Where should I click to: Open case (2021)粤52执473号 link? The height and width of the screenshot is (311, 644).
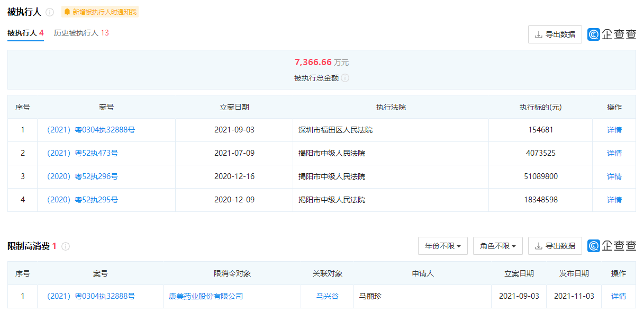pos(83,153)
